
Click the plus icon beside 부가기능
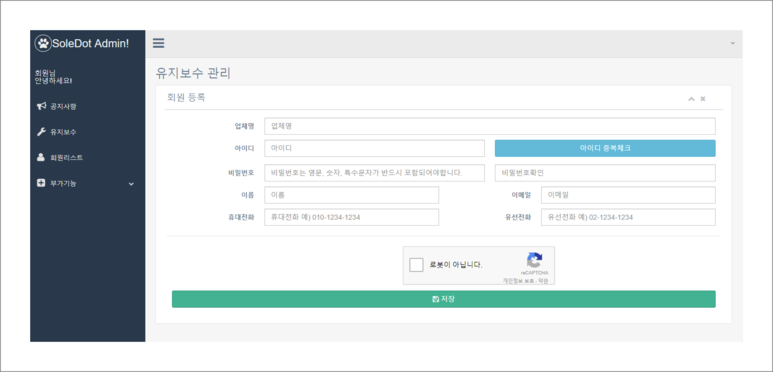41,183
